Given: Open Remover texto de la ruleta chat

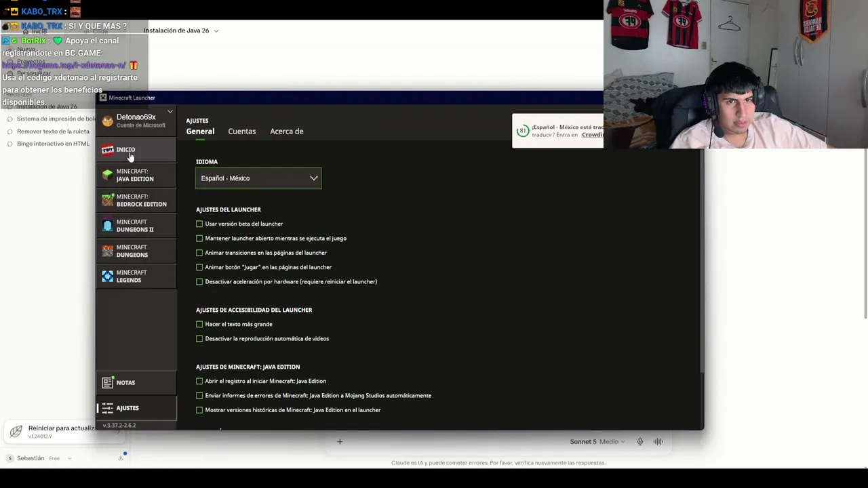Looking at the screenshot, I should coord(53,131).
